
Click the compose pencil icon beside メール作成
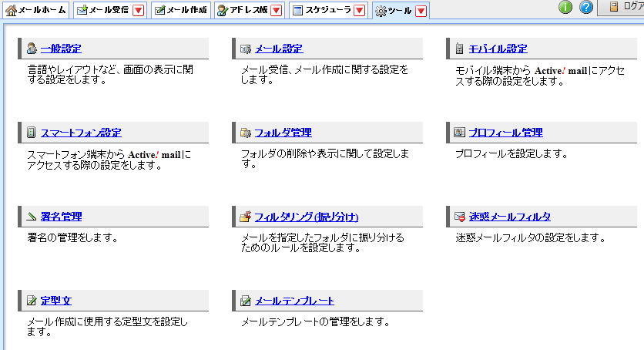click(159, 10)
